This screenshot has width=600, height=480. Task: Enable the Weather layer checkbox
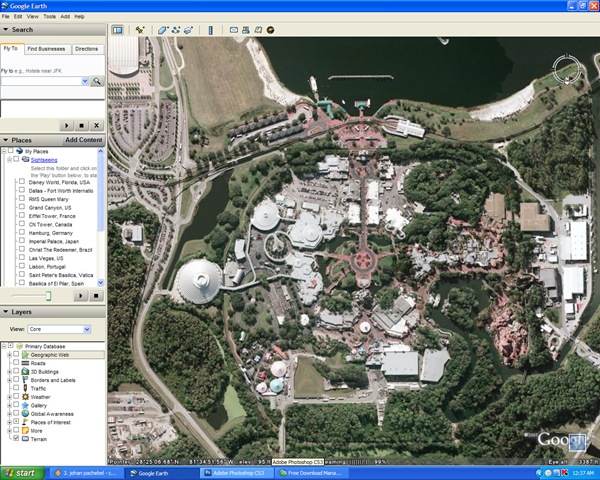pyautogui.click(x=16, y=396)
